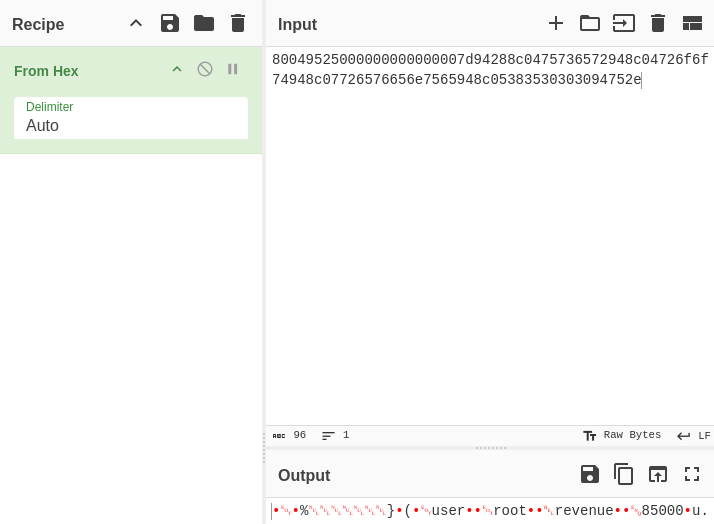Click the Output pane heading
The width and height of the screenshot is (714, 524).
(304, 475)
